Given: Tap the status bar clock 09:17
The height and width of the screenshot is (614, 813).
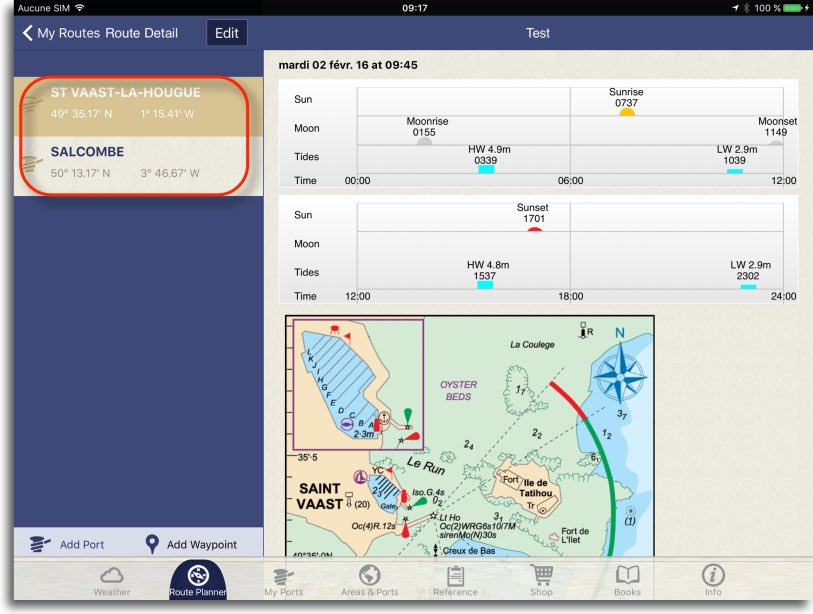Looking at the screenshot, I should click(x=415, y=8).
